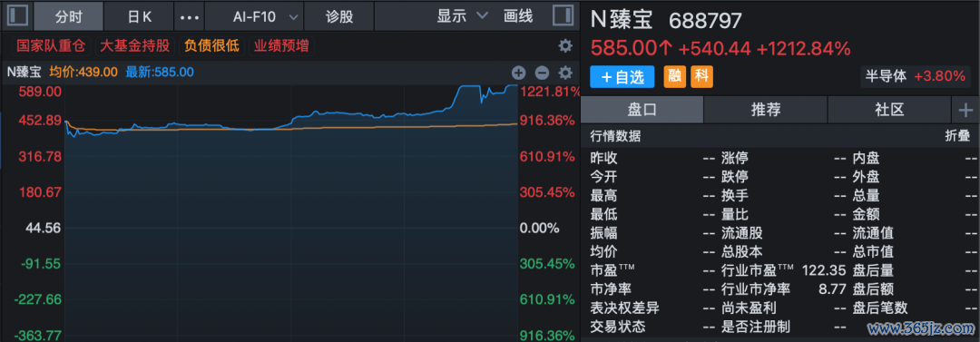Open the tag bar settings gear
The height and width of the screenshot is (342, 980).
coord(565,45)
